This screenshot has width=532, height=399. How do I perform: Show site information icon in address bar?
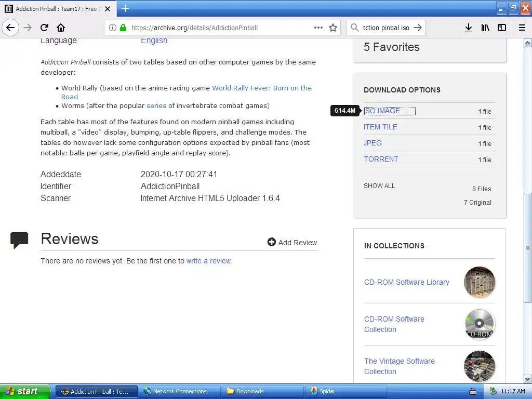click(x=113, y=28)
